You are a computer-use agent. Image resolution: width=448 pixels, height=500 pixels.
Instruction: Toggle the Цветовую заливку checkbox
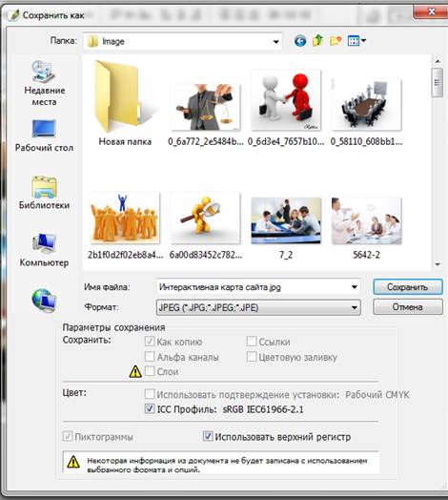coord(252,356)
